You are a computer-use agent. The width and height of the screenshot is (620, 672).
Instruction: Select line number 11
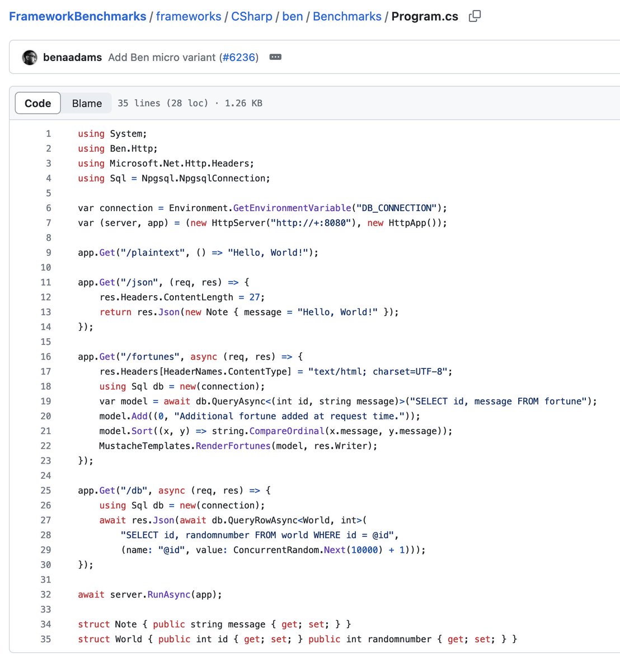click(46, 282)
